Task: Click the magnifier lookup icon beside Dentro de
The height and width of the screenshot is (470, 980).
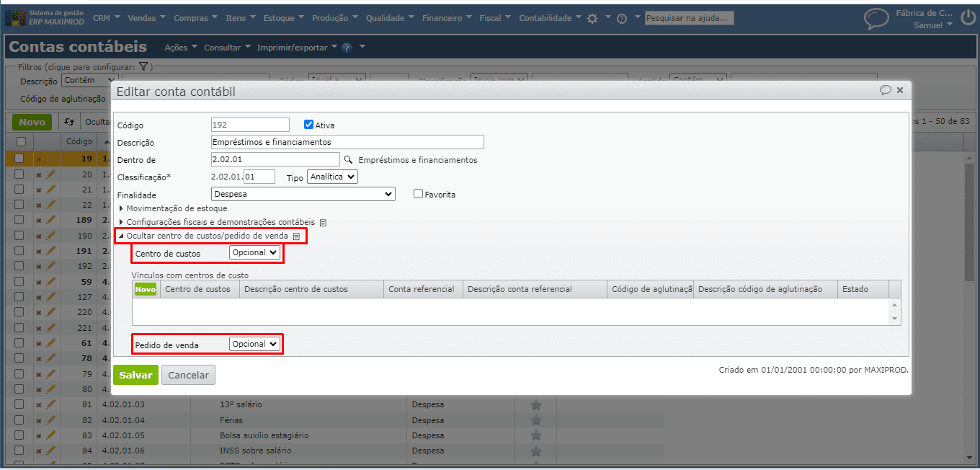Action: tap(348, 160)
